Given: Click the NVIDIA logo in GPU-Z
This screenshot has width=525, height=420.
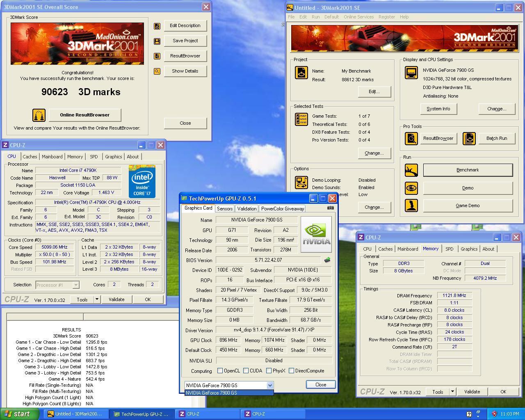Looking at the screenshot, I should [x=316, y=235].
